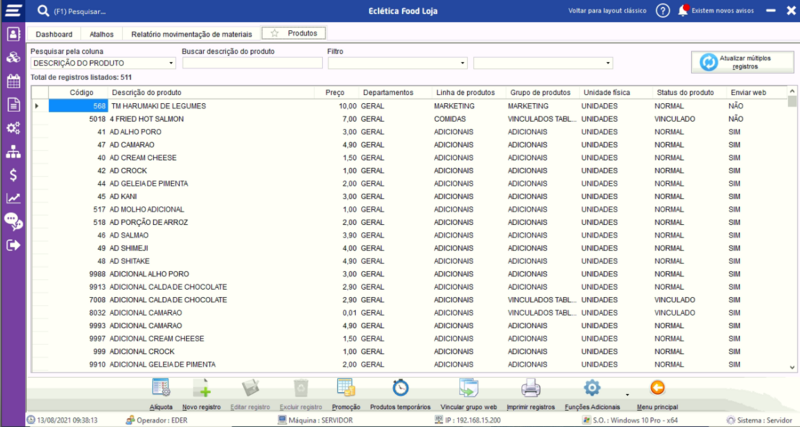Switch to the Dashboard tab
Viewport: 800px width, 427px height.
point(54,34)
